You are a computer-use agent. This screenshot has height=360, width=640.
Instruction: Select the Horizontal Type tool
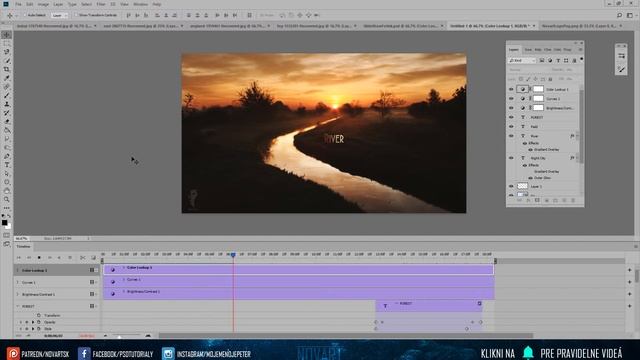(x=7, y=165)
